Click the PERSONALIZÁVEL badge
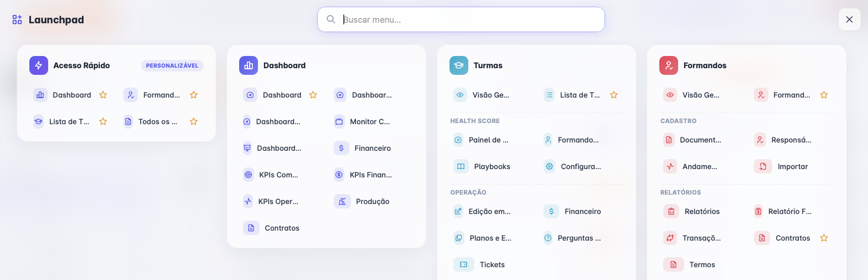868x280 pixels. (x=173, y=65)
